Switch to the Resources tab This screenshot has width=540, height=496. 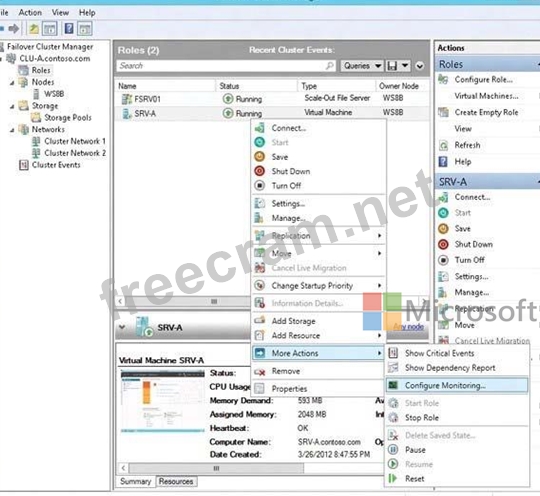(x=176, y=481)
